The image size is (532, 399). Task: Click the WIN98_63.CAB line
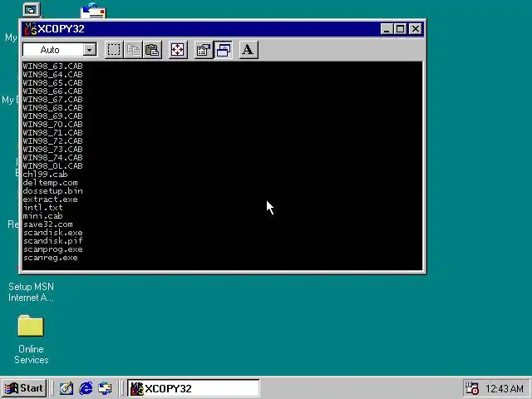[52, 66]
